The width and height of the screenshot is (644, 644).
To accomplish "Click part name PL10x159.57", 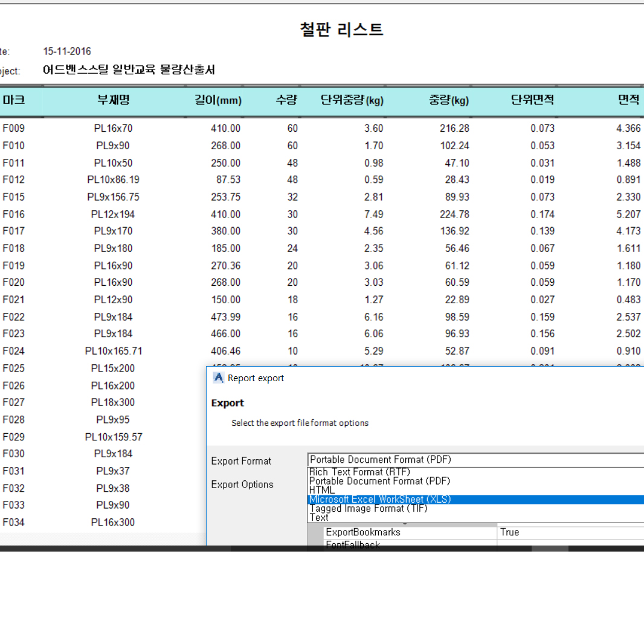I will tap(114, 437).
